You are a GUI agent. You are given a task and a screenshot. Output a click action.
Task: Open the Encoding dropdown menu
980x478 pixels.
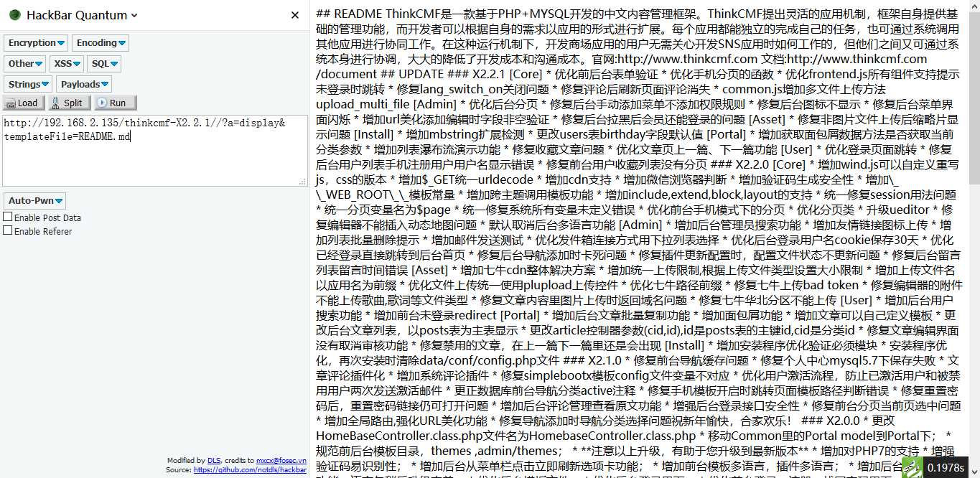click(x=101, y=43)
